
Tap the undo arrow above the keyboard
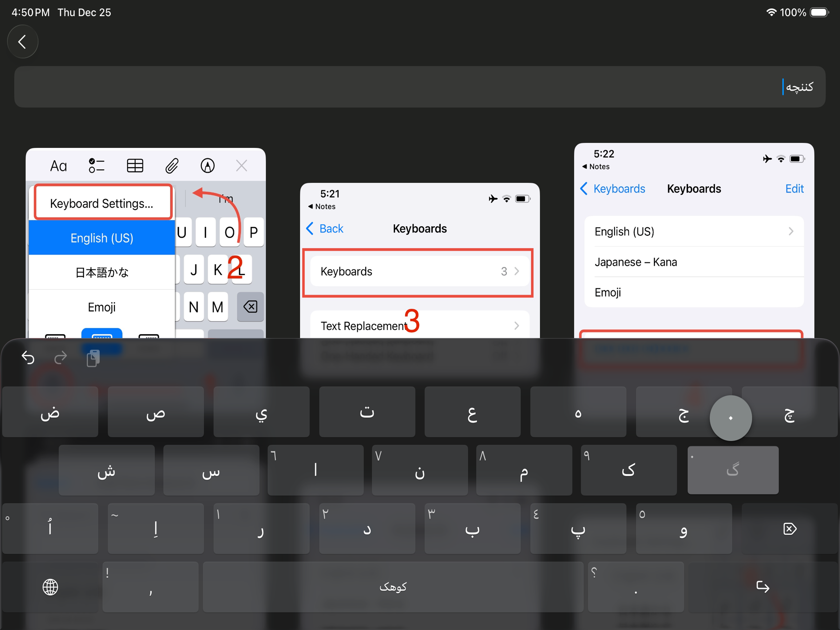click(28, 357)
